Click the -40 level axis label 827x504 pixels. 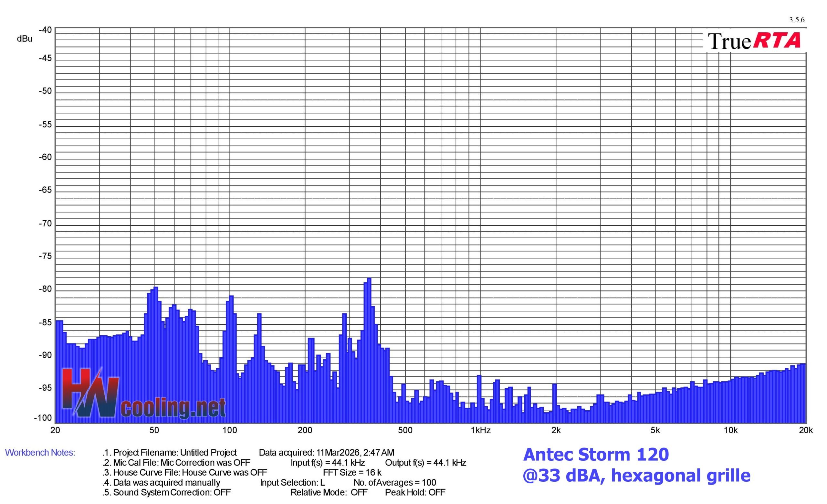coord(45,30)
